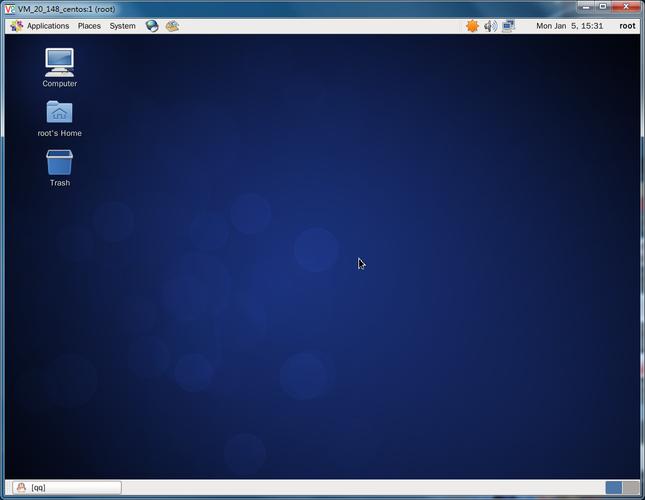Maximize the VNC viewer window
The width and height of the screenshot is (645, 500).
[603, 8]
